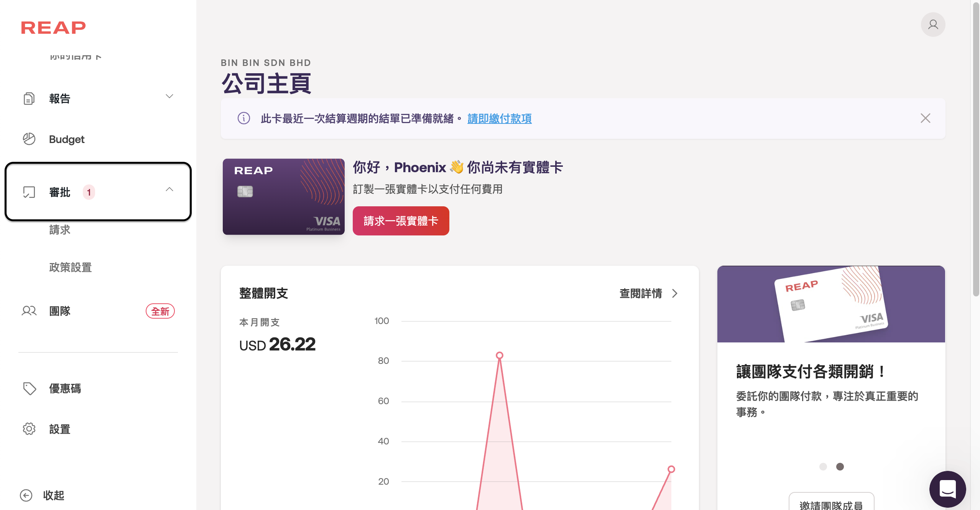Click the 請即繳付款項 payment link
Image resolution: width=980 pixels, height=510 pixels.
[x=499, y=118]
